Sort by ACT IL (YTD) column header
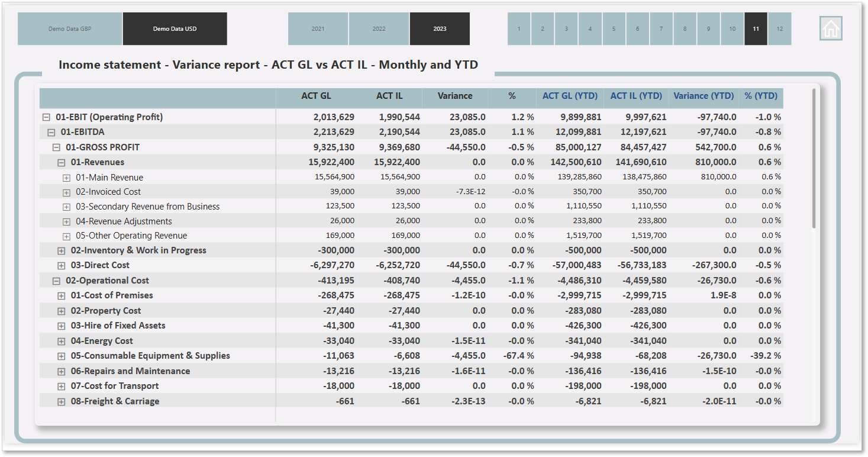This screenshot has height=457, width=868. 636,96
